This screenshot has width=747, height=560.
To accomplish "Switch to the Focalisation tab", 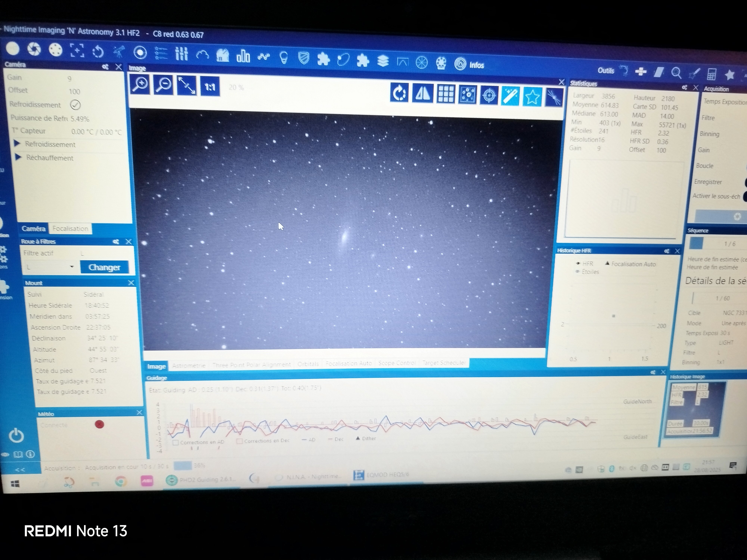I will click(x=70, y=229).
